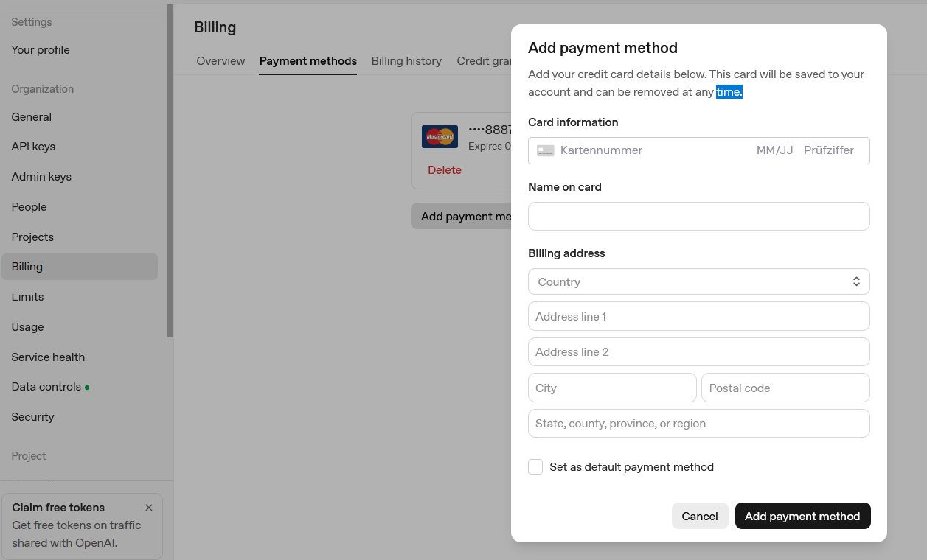Click the black Add payment method button
The height and width of the screenshot is (560, 927).
[802, 516]
